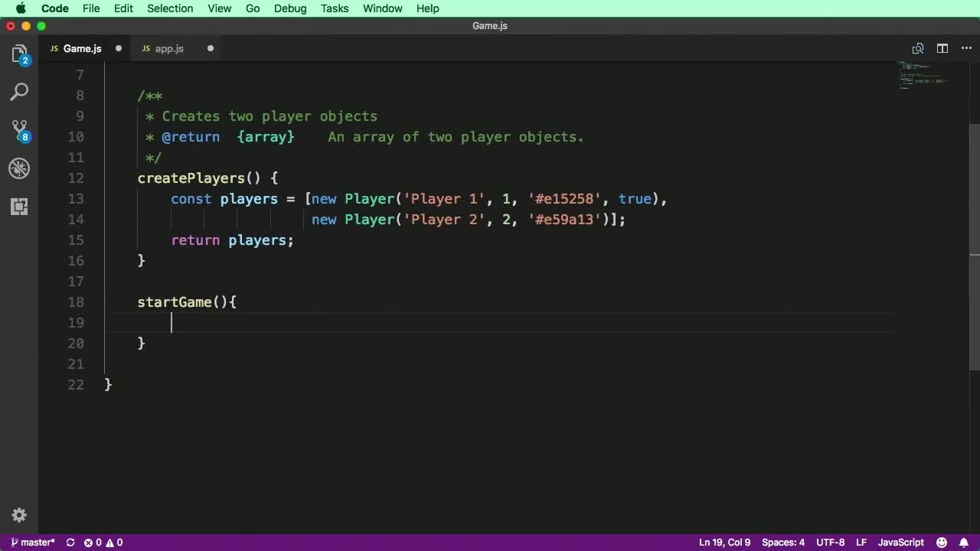Image resolution: width=980 pixels, height=551 pixels.
Task: Change the UTF-8 encoding setting
Action: click(x=830, y=543)
